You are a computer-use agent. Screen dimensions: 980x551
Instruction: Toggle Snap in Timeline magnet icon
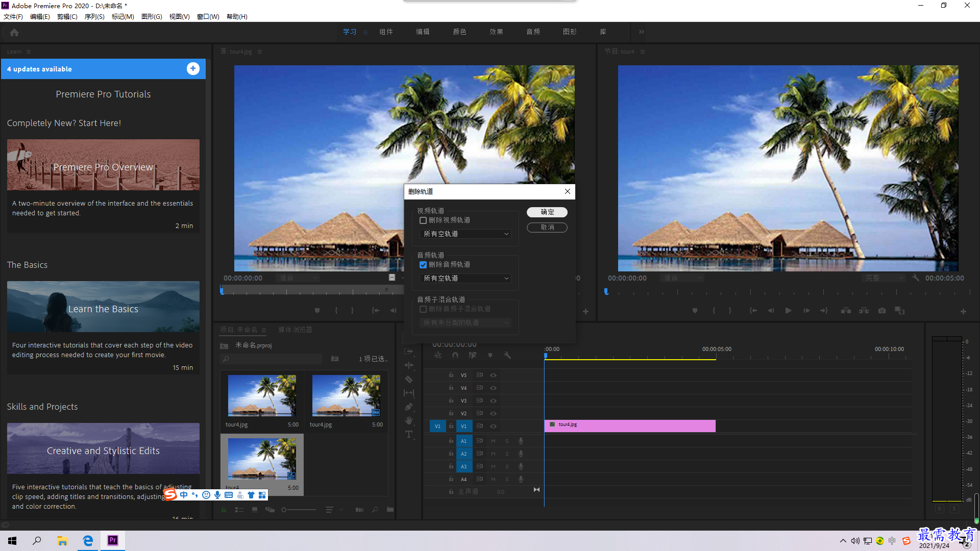(455, 355)
